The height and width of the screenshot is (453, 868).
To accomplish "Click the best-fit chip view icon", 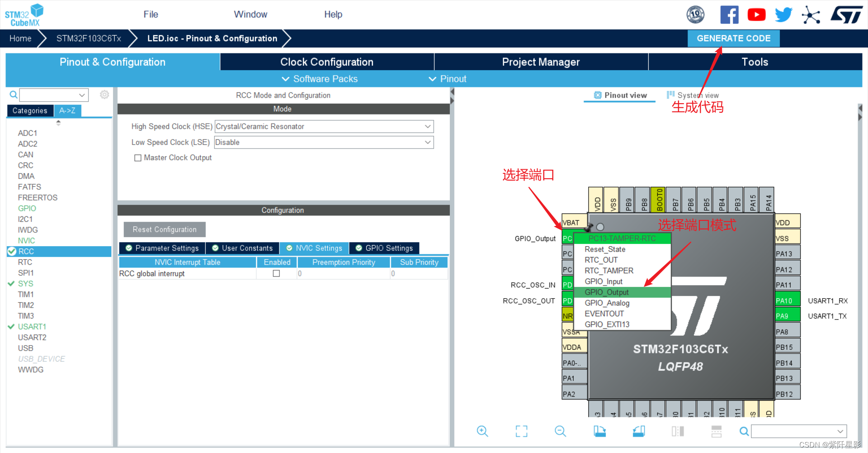I will point(521,431).
